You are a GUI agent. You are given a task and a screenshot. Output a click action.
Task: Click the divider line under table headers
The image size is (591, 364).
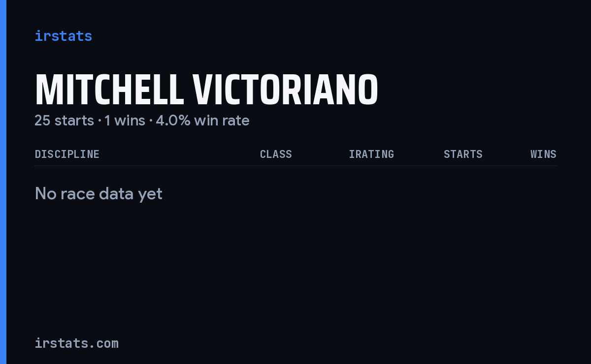[x=295, y=166]
